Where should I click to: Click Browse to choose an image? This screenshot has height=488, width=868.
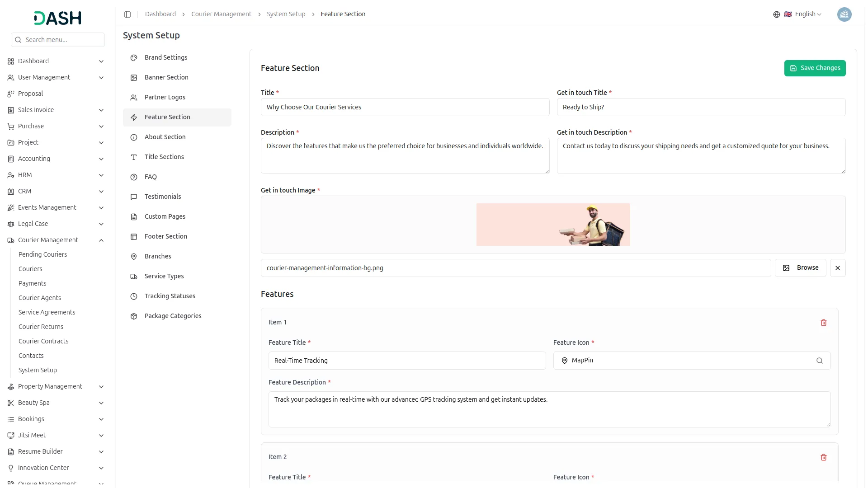coord(800,268)
